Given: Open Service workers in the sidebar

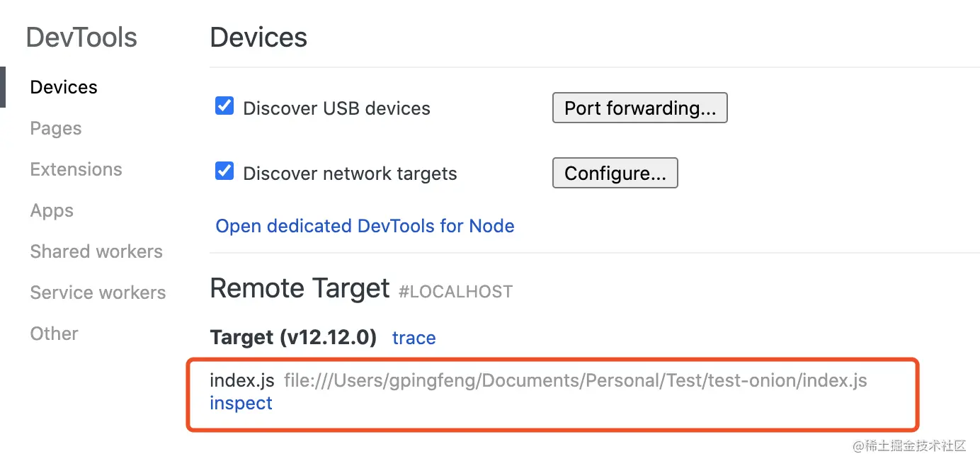Looking at the screenshot, I should (x=98, y=292).
